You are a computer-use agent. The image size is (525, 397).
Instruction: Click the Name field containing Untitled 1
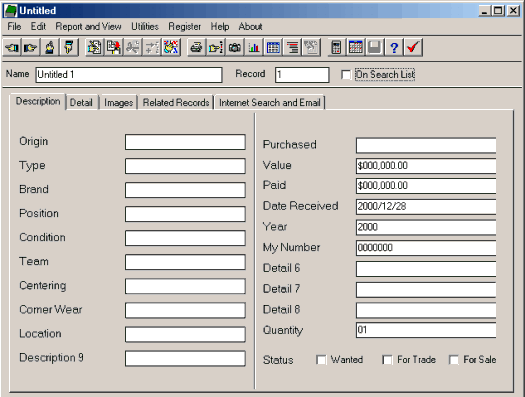129,75
